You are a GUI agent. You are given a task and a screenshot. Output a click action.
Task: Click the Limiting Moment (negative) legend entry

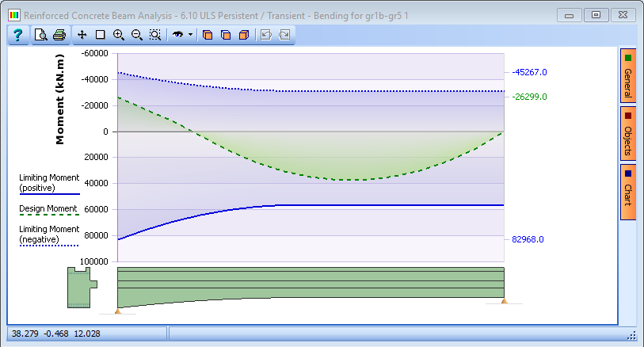coord(49,235)
